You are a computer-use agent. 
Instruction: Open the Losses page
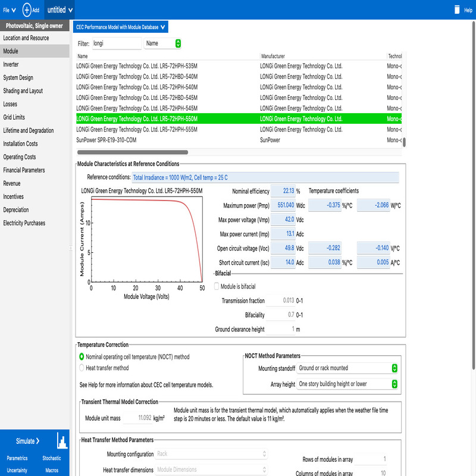coord(35,104)
